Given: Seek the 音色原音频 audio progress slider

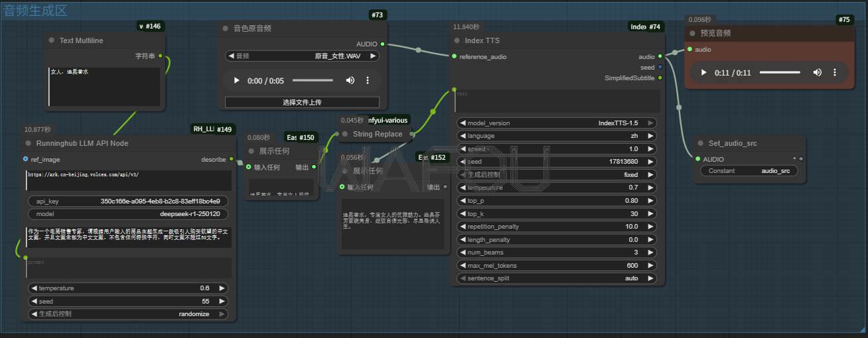Looking at the screenshot, I should [x=313, y=81].
